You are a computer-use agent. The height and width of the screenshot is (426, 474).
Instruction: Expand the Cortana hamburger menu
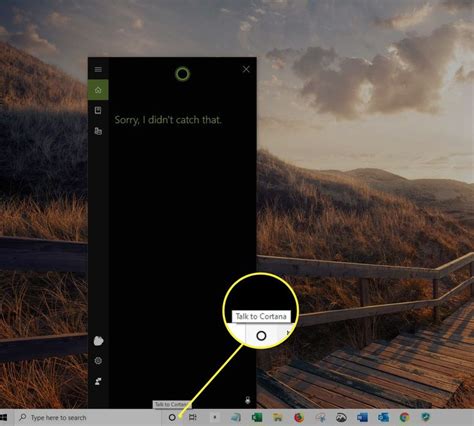click(x=98, y=69)
